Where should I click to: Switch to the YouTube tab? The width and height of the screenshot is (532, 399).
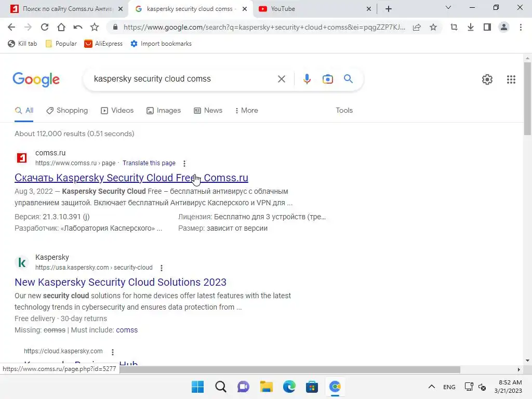point(315,9)
